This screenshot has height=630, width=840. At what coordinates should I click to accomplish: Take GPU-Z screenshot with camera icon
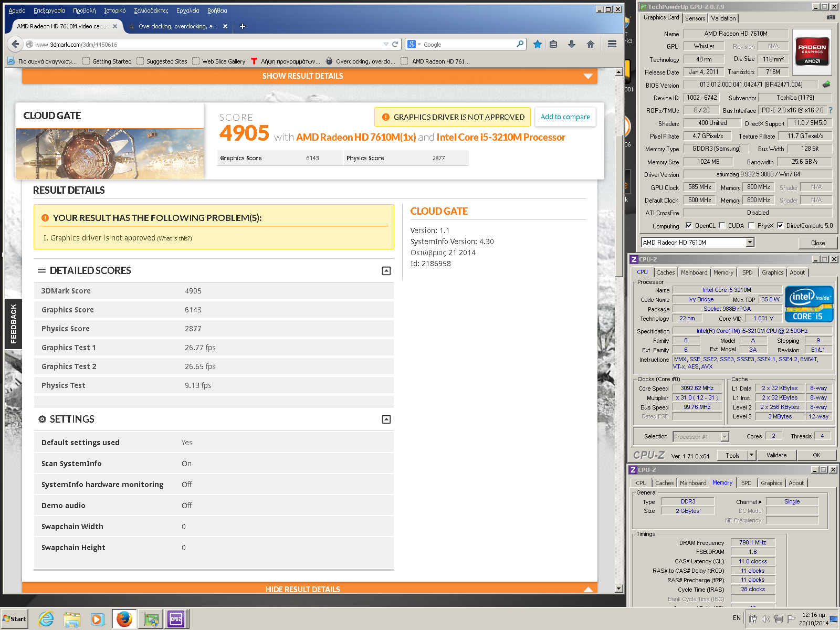coord(831,17)
